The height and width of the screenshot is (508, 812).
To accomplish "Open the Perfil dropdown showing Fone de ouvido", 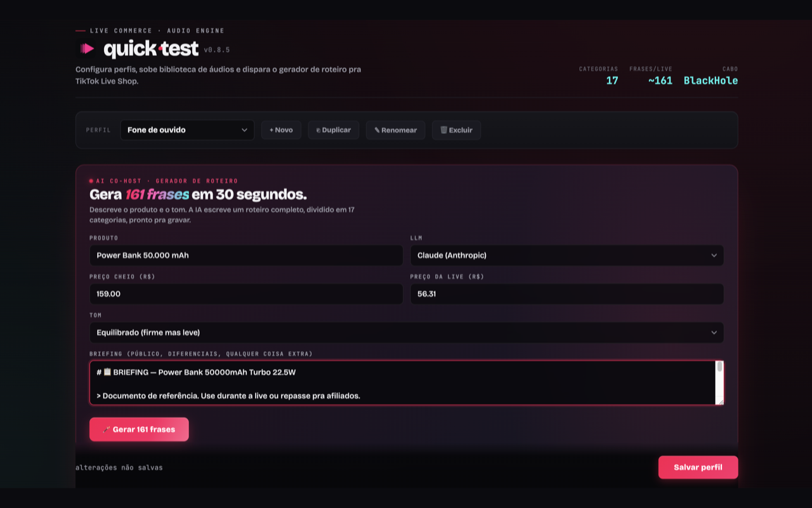I will coord(187,130).
